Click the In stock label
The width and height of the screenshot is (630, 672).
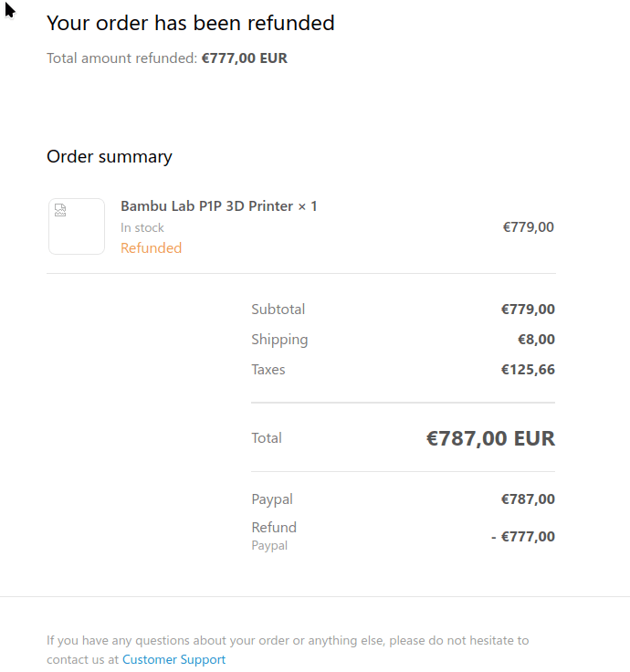pos(142,228)
